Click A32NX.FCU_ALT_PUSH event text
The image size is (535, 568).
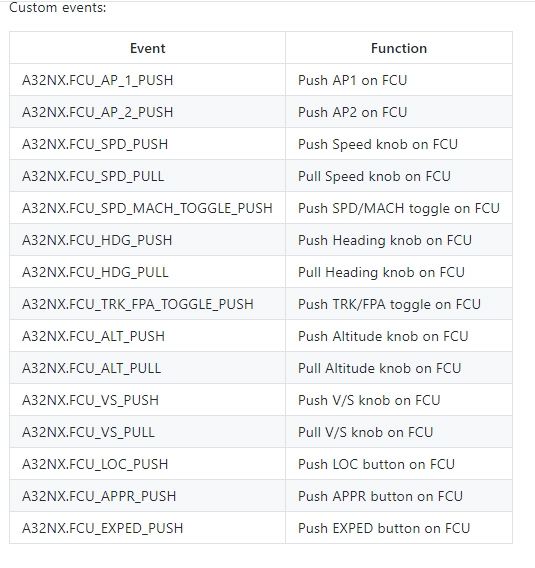tap(93, 336)
